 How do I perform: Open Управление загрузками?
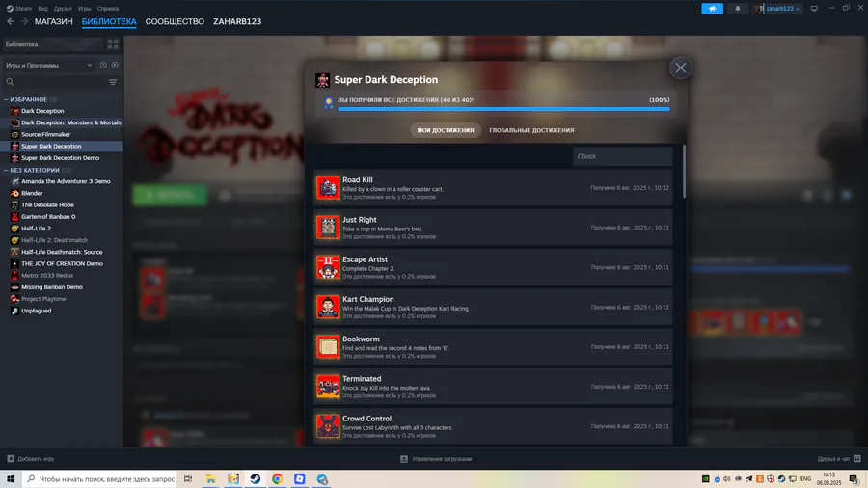click(436, 459)
